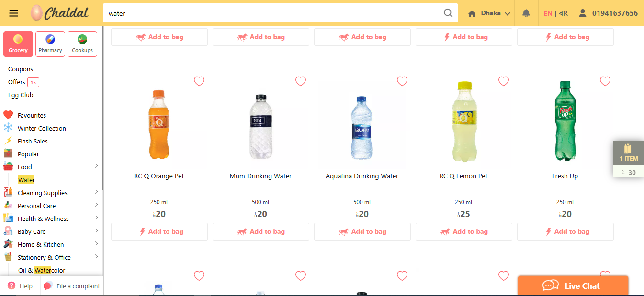This screenshot has height=296, width=644.
Task: Click the search input field
Action: [x=273, y=13]
